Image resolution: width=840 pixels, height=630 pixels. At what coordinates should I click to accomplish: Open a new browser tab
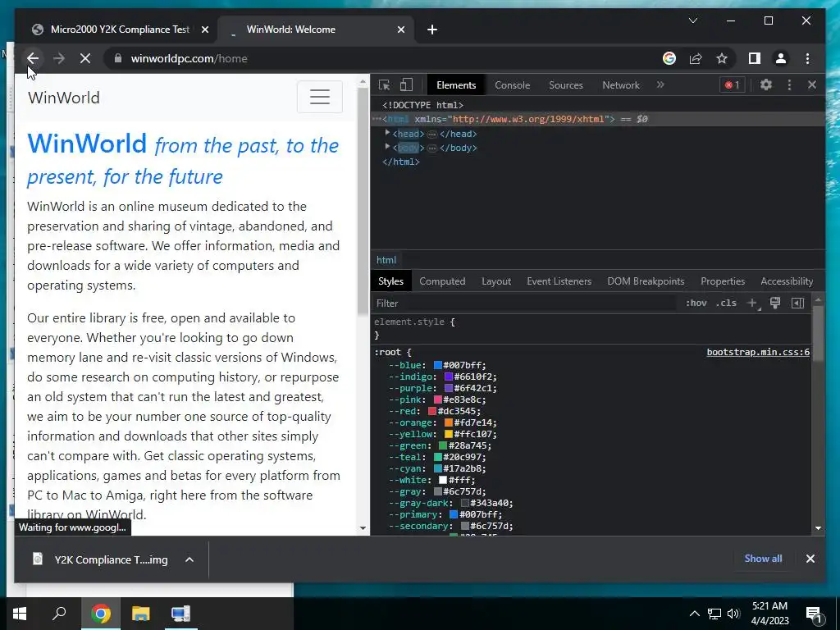pos(432,30)
